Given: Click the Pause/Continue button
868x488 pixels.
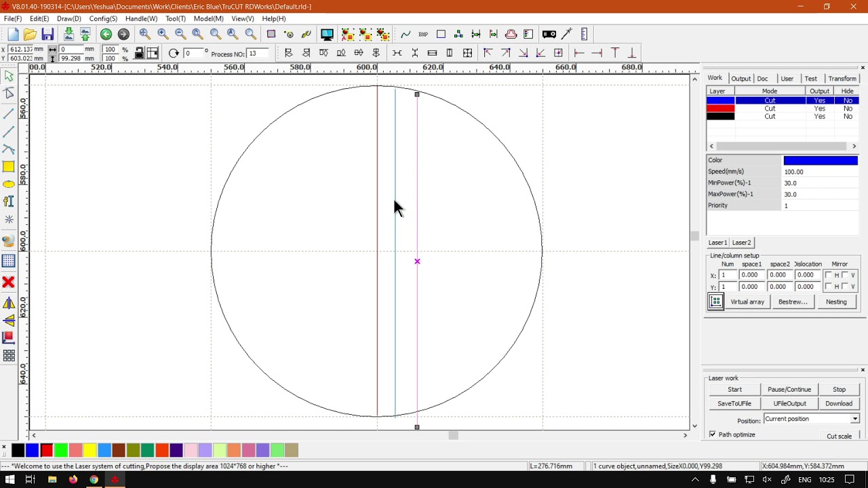Looking at the screenshot, I should tap(789, 390).
